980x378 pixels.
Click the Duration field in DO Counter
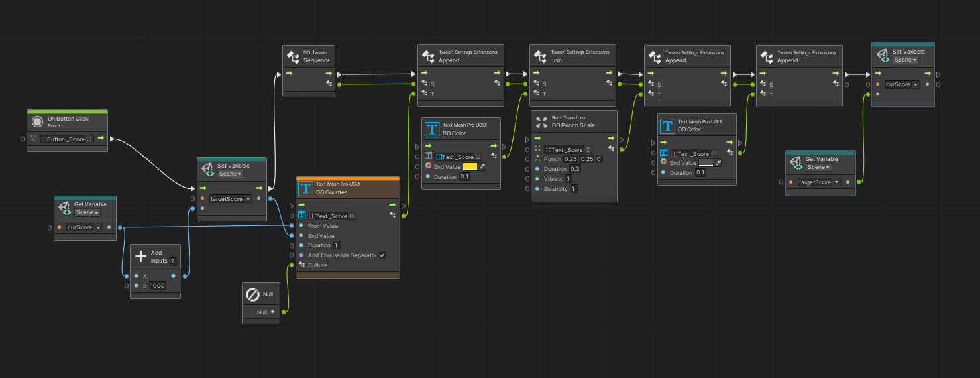(336, 245)
